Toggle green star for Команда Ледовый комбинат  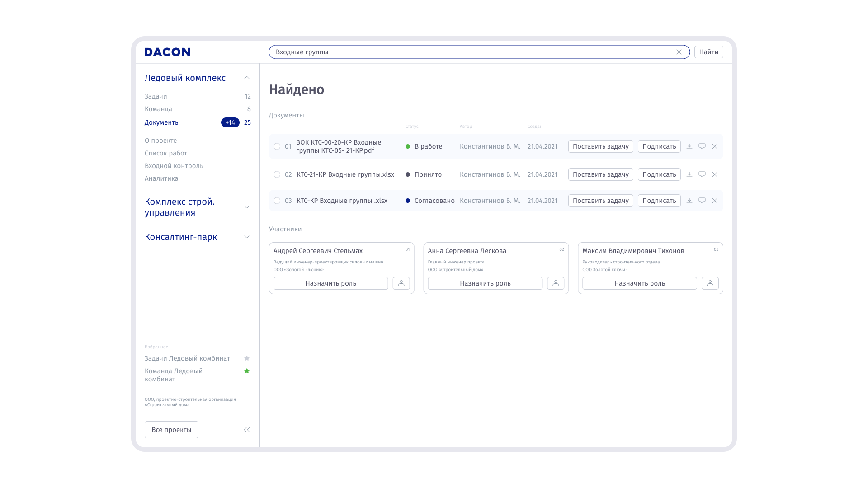pyautogui.click(x=247, y=371)
